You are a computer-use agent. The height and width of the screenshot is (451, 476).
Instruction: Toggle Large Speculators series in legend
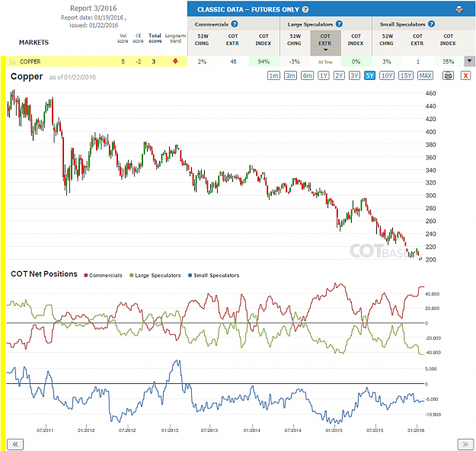pyautogui.click(x=155, y=275)
